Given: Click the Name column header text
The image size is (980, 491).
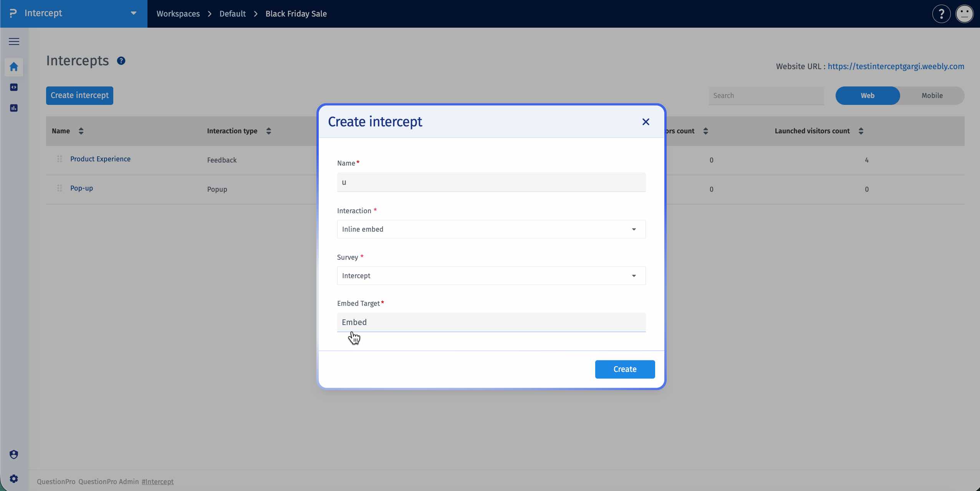Looking at the screenshot, I should pos(61,131).
